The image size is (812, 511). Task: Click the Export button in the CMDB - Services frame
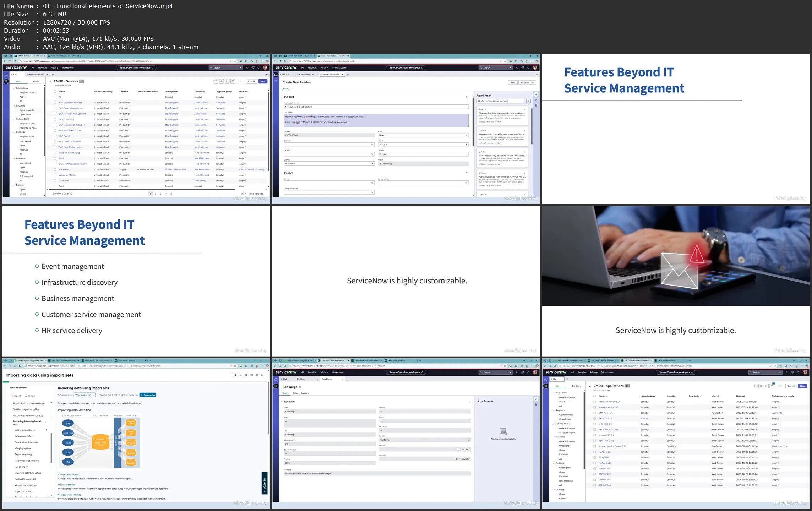(251, 81)
